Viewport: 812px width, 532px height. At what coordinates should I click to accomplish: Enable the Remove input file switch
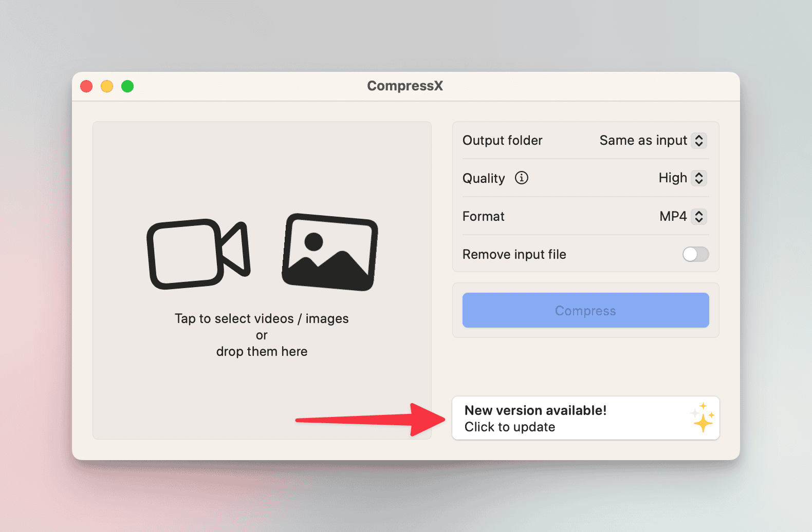pyautogui.click(x=695, y=254)
